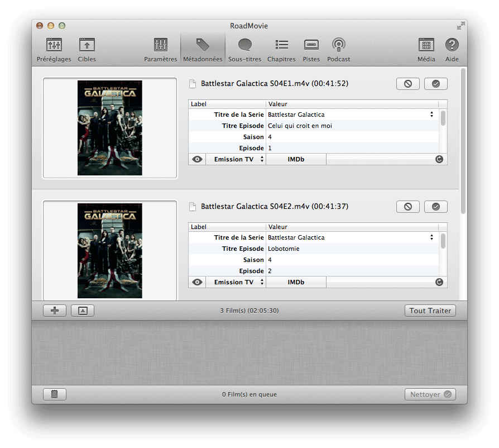This screenshot has width=499, height=448.
Task: Open the Podcast settings
Action: [x=338, y=49]
